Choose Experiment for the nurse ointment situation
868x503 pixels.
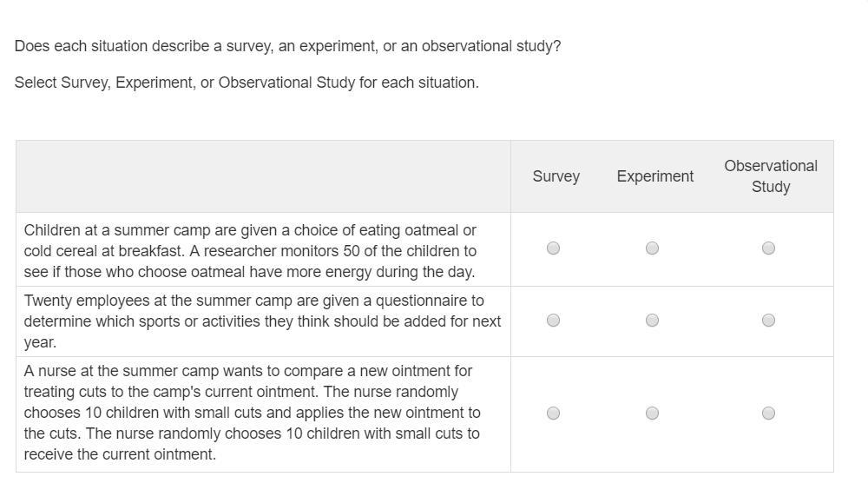[653, 414]
